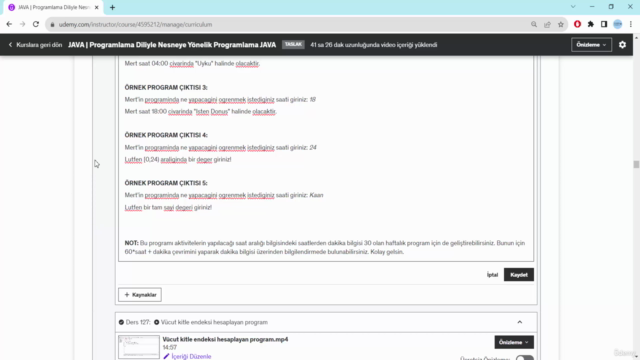Open the tab search chevron
The image size is (640, 360).
(x=573, y=7)
